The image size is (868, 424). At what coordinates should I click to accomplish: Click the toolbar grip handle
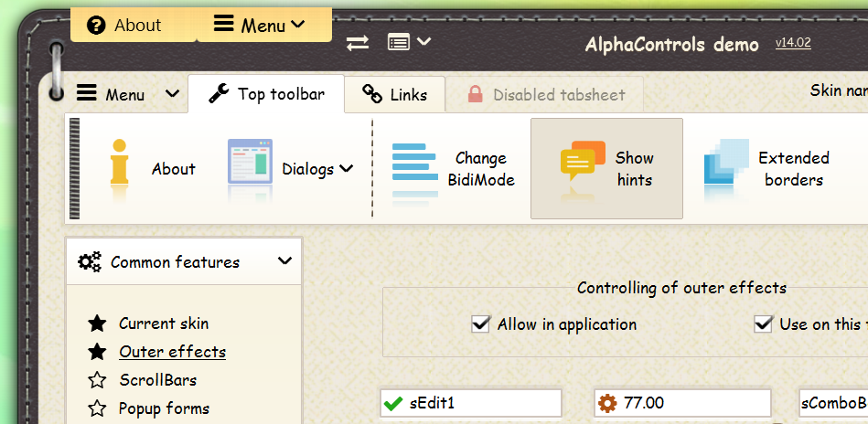pos(74,168)
